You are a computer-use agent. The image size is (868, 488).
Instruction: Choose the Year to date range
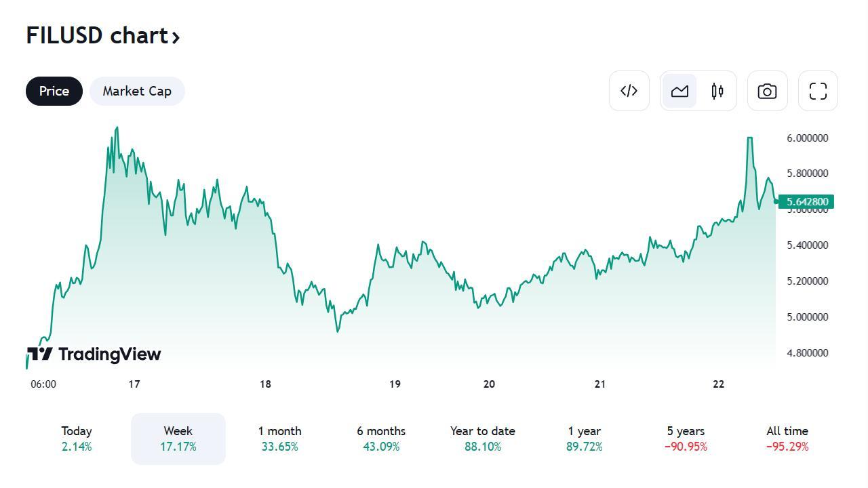483,439
